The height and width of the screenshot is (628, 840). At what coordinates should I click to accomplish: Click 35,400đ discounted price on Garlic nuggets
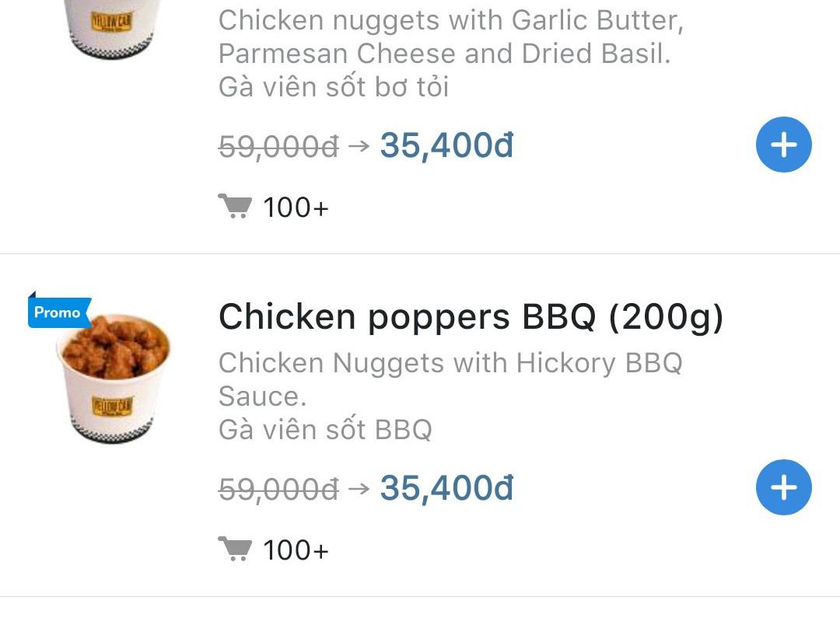(446, 145)
